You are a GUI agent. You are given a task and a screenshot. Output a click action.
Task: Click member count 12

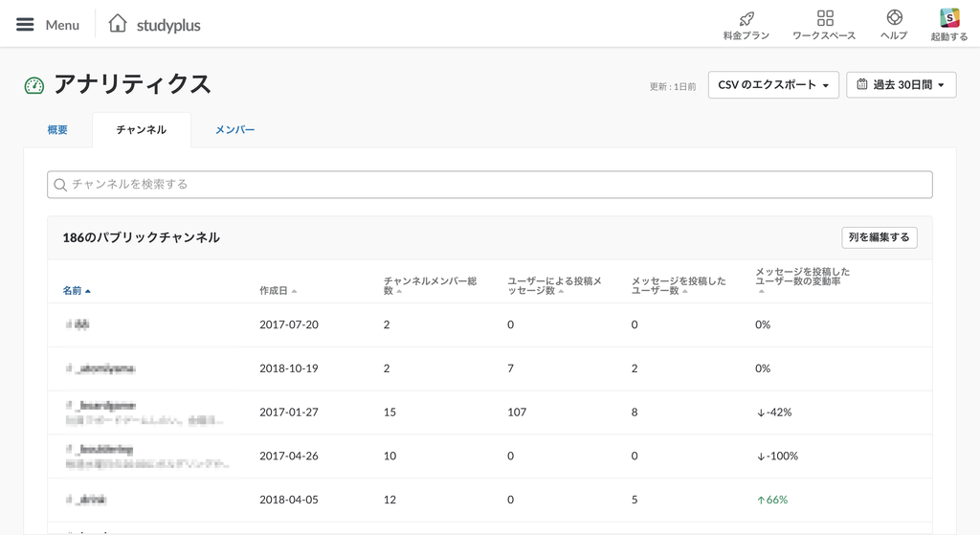tap(390, 500)
